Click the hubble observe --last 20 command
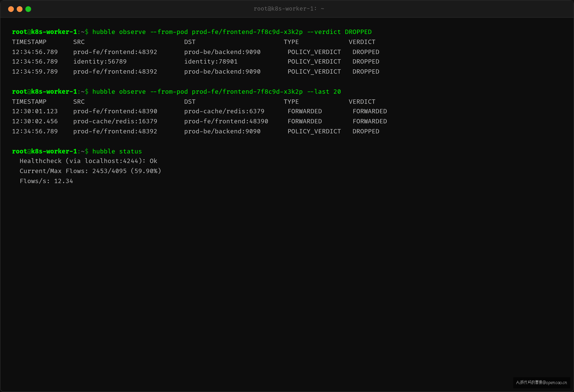574x392 pixels. coord(216,92)
